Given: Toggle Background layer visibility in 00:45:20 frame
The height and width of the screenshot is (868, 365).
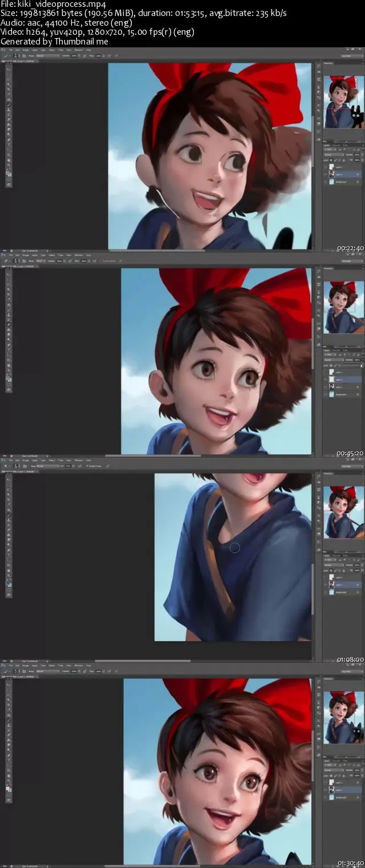Looking at the screenshot, I should pos(325,394).
